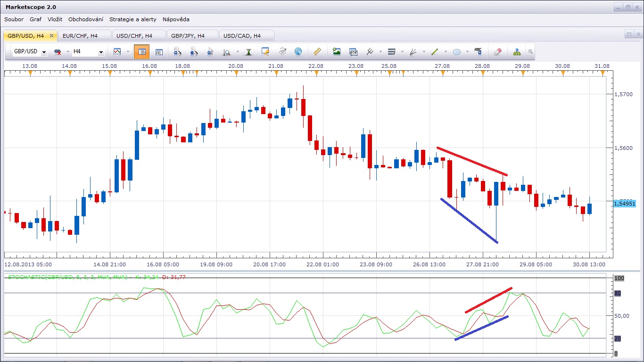Select the ABC text label tool
644x362 pixels.
pyautogui.click(x=478, y=52)
